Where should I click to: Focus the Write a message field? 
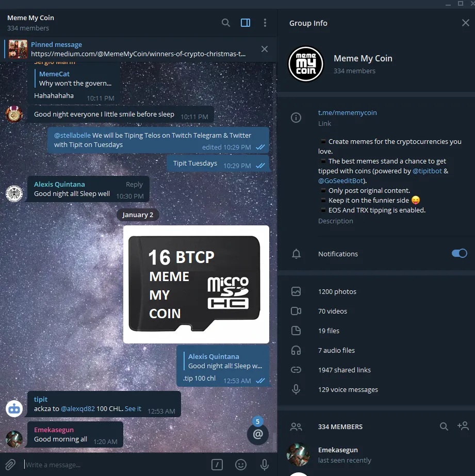pos(116,465)
